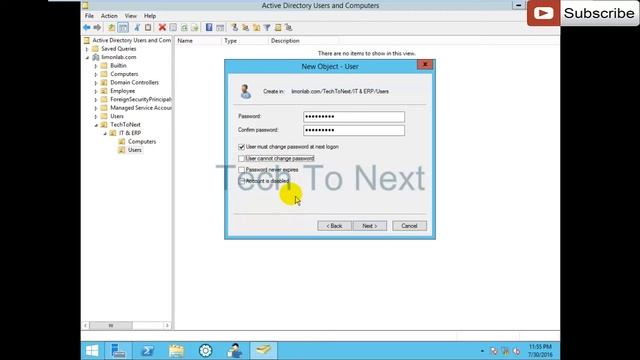Sort by the Description column header
Screen dimensions: 640x360
point(303,41)
